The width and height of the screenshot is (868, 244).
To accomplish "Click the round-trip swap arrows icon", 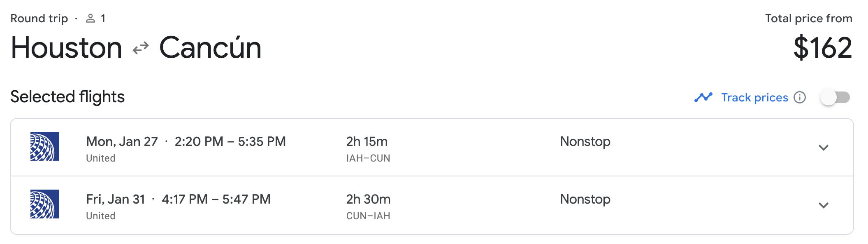I will coord(141,48).
